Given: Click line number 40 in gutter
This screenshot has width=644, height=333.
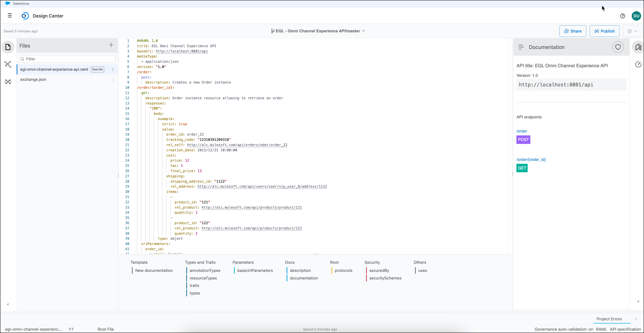Looking at the screenshot, I should coord(127,244).
